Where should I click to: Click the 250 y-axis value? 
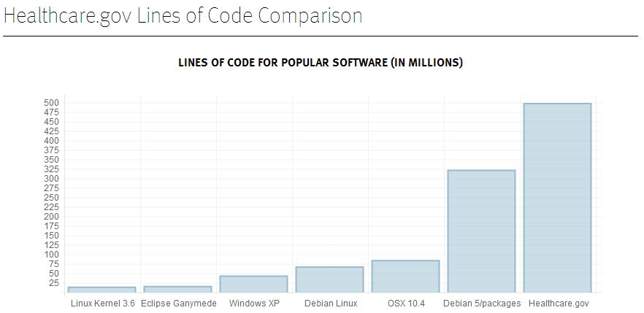click(x=52, y=198)
